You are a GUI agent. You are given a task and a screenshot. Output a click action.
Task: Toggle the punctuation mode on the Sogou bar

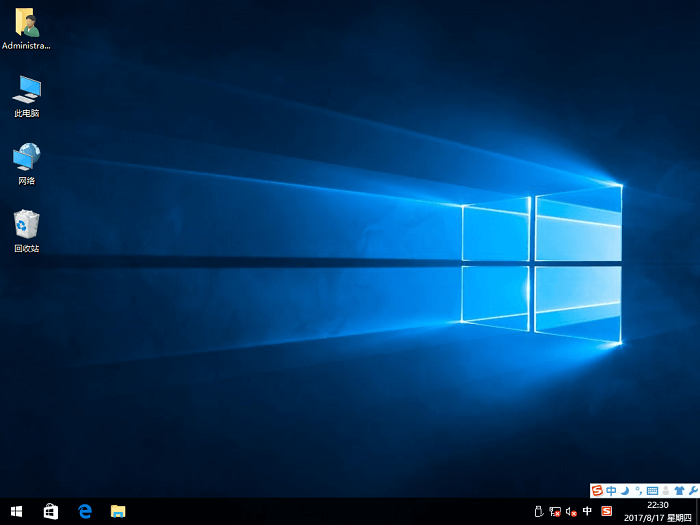pos(638,491)
